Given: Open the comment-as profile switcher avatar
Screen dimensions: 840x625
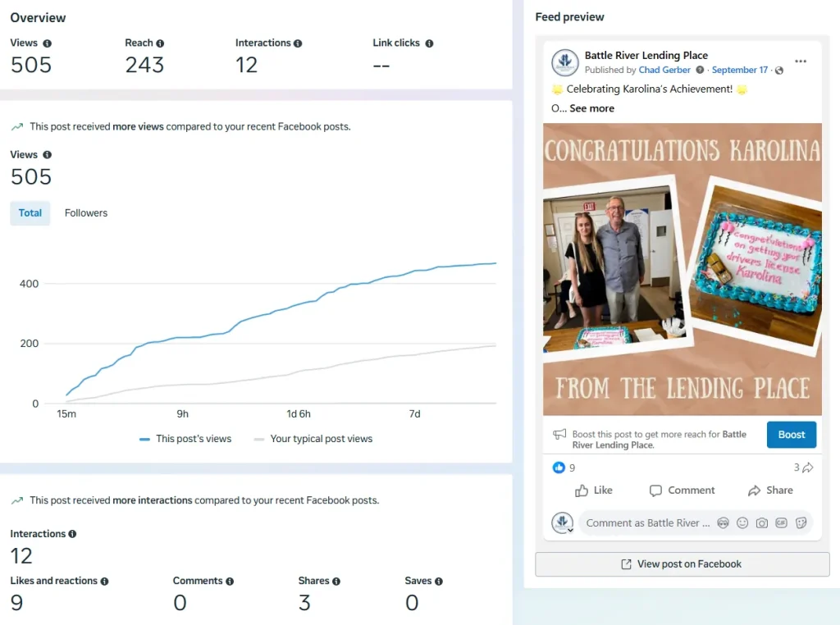Looking at the screenshot, I should [x=563, y=523].
